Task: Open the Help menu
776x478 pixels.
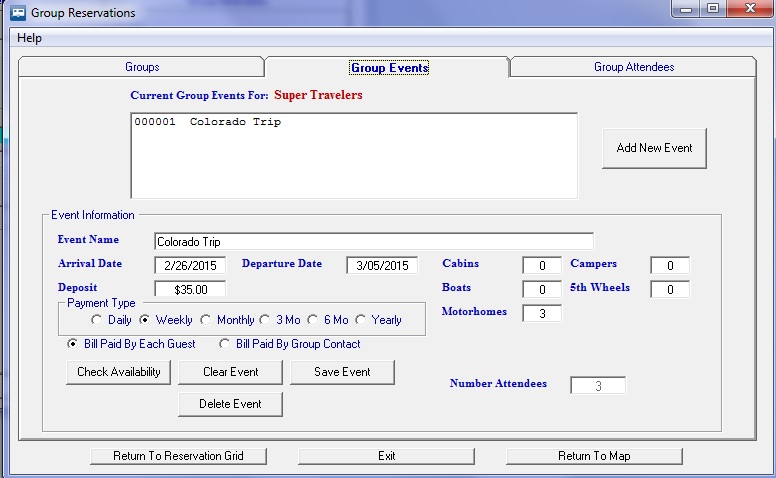Action: click(x=29, y=38)
